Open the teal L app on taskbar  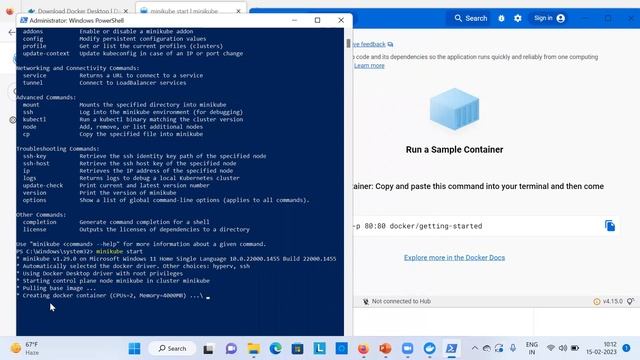click(320, 349)
